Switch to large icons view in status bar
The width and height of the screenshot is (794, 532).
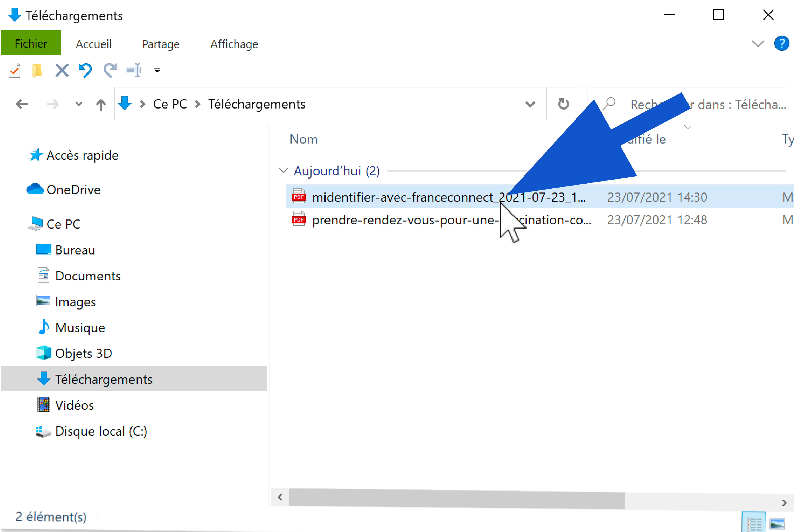[x=777, y=524]
